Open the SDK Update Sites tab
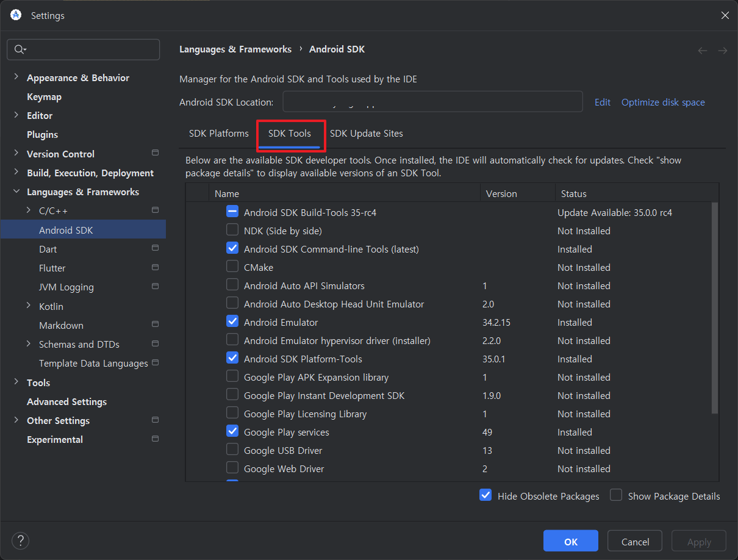 pos(367,134)
